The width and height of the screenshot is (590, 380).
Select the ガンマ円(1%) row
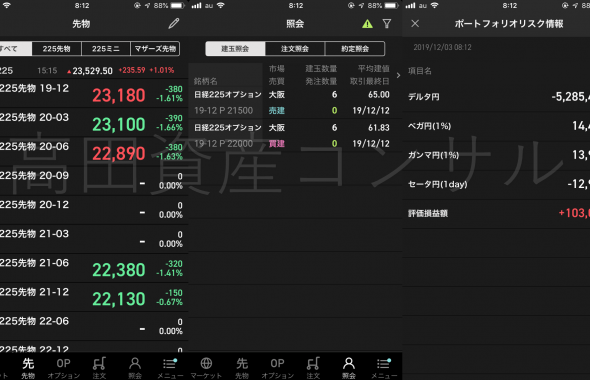click(496, 155)
